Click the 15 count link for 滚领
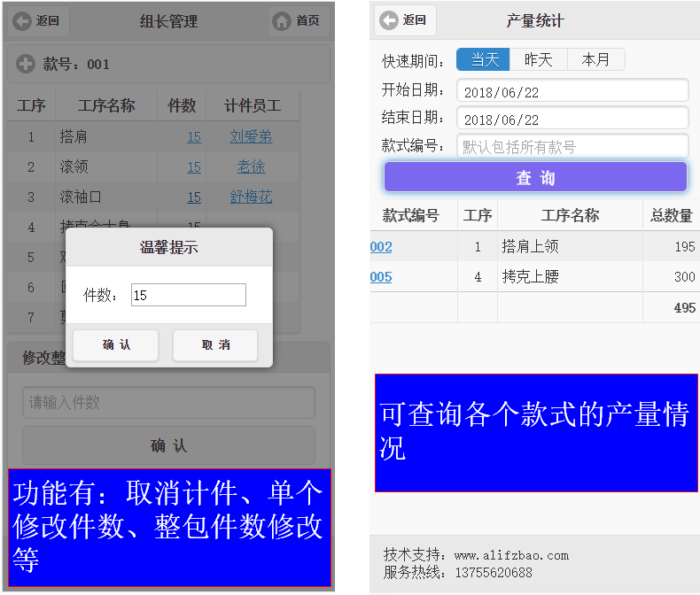 (194, 167)
